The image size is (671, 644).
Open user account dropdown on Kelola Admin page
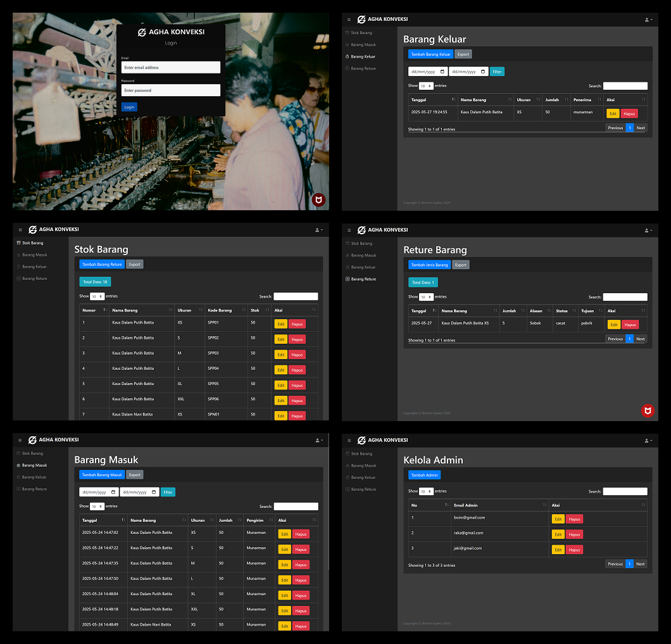pos(648,440)
